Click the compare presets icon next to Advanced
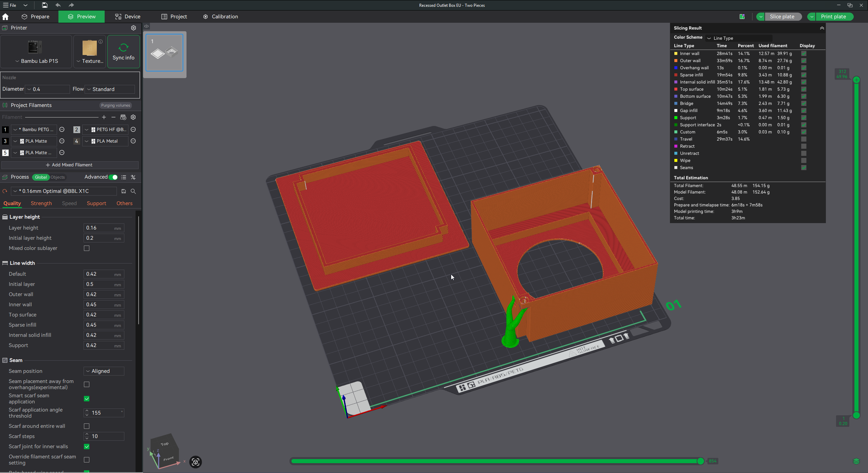 133,177
